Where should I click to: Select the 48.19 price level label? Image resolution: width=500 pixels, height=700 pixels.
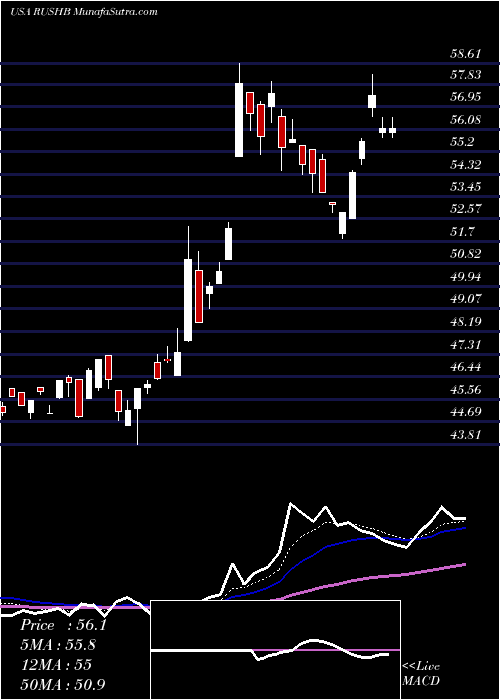(x=466, y=321)
